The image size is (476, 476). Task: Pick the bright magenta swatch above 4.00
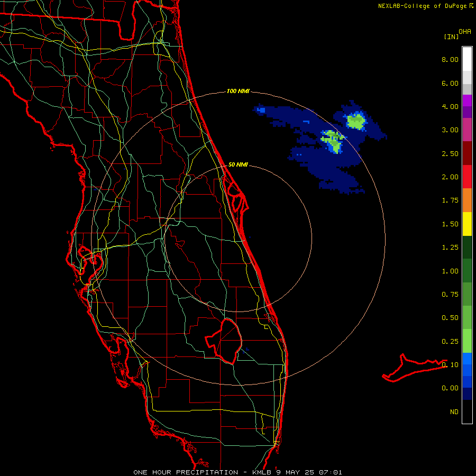(467, 100)
